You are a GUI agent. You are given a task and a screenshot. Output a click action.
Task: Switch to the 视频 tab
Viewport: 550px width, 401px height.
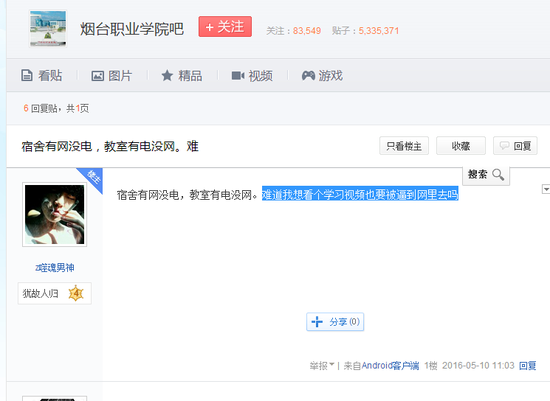(x=252, y=75)
